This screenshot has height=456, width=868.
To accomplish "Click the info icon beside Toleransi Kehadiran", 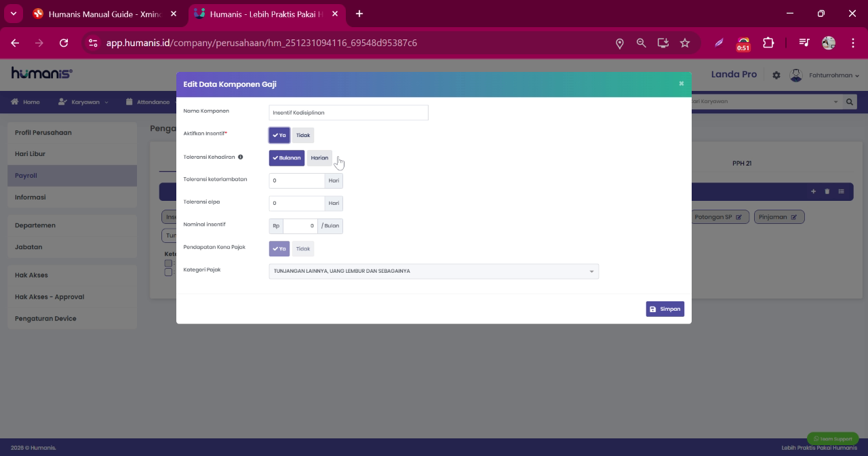I will pos(240,157).
